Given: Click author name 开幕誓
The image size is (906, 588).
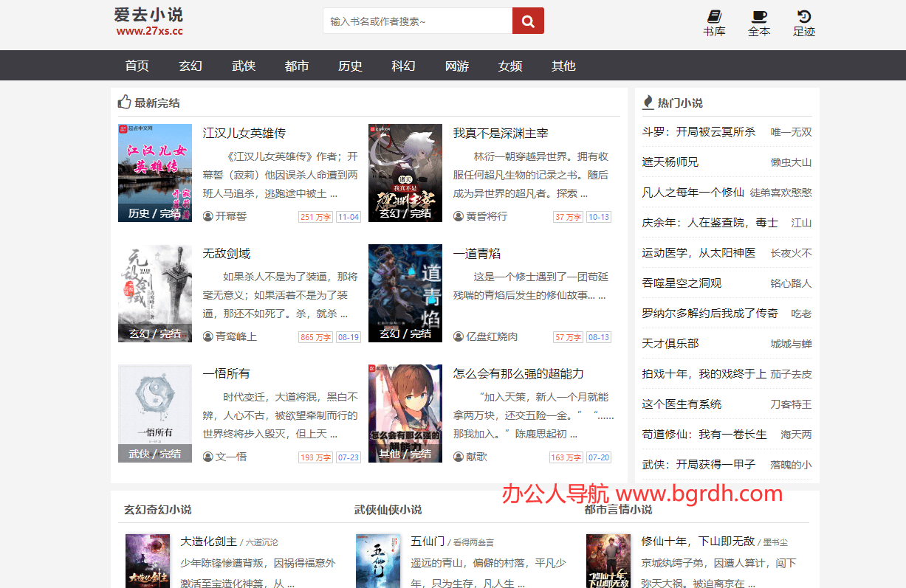Looking at the screenshot, I should click(x=231, y=216).
